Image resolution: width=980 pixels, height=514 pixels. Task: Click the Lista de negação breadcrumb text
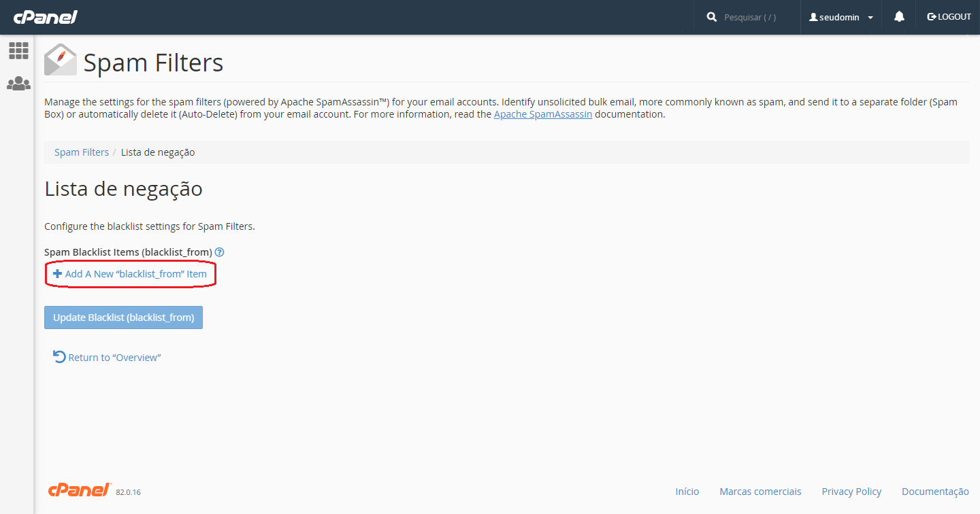click(x=158, y=152)
